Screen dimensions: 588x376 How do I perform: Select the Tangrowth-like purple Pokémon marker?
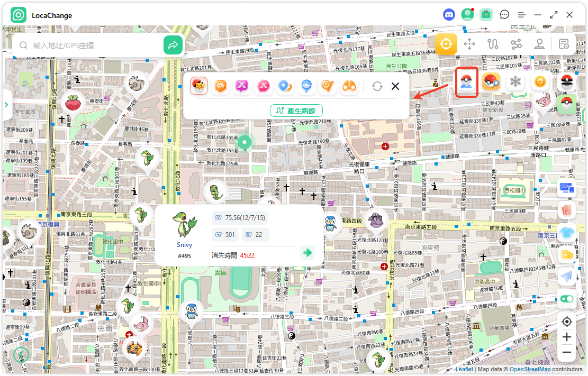(375, 221)
